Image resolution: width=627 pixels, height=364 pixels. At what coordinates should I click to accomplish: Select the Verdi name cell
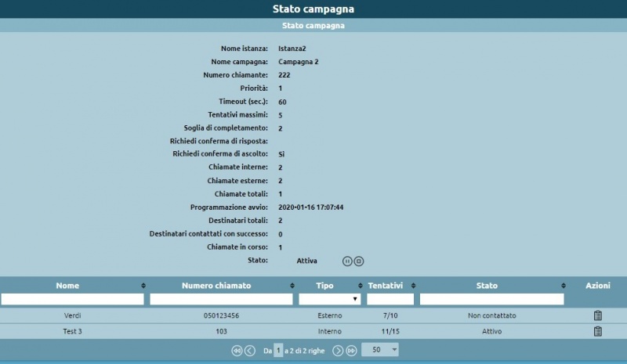click(x=72, y=315)
